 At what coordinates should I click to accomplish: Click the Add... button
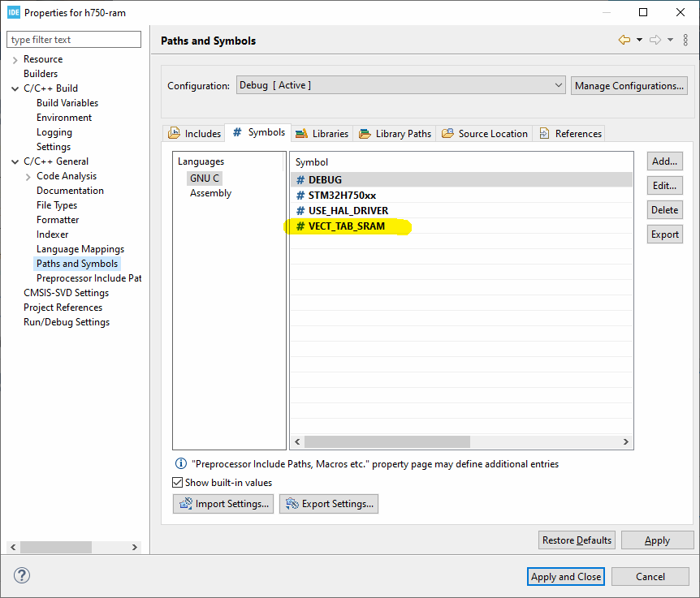click(x=665, y=161)
